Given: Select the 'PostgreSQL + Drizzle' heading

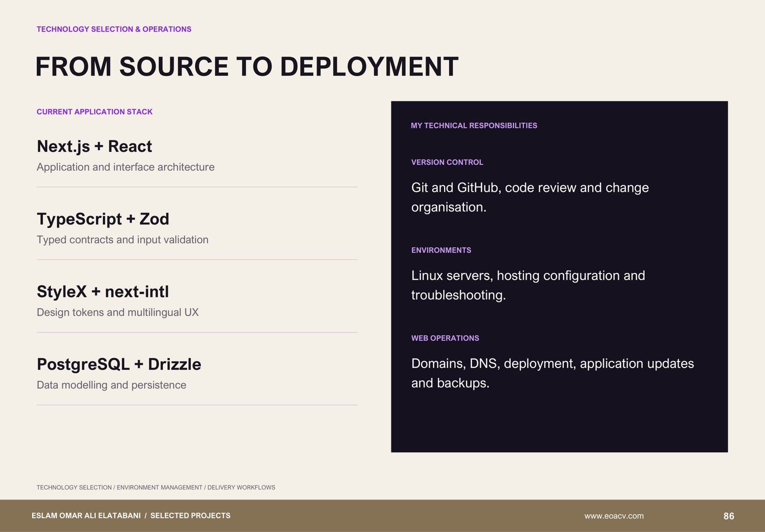Looking at the screenshot, I should (119, 364).
